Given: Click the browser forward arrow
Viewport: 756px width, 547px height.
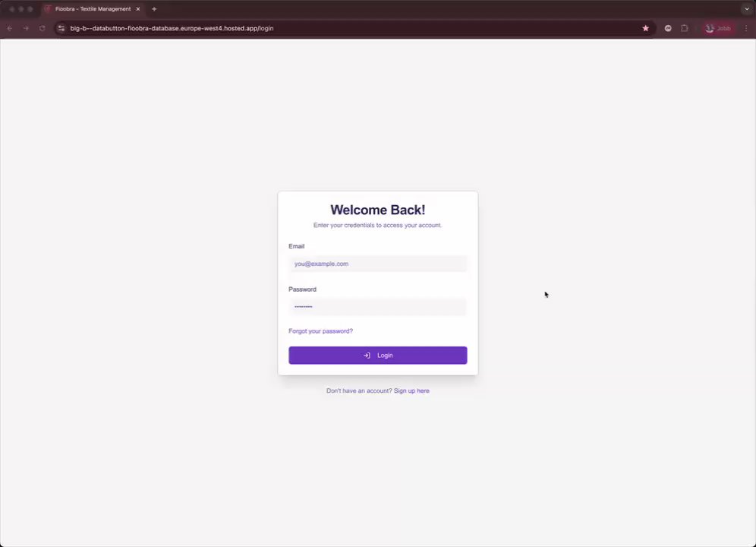Looking at the screenshot, I should [x=26, y=28].
